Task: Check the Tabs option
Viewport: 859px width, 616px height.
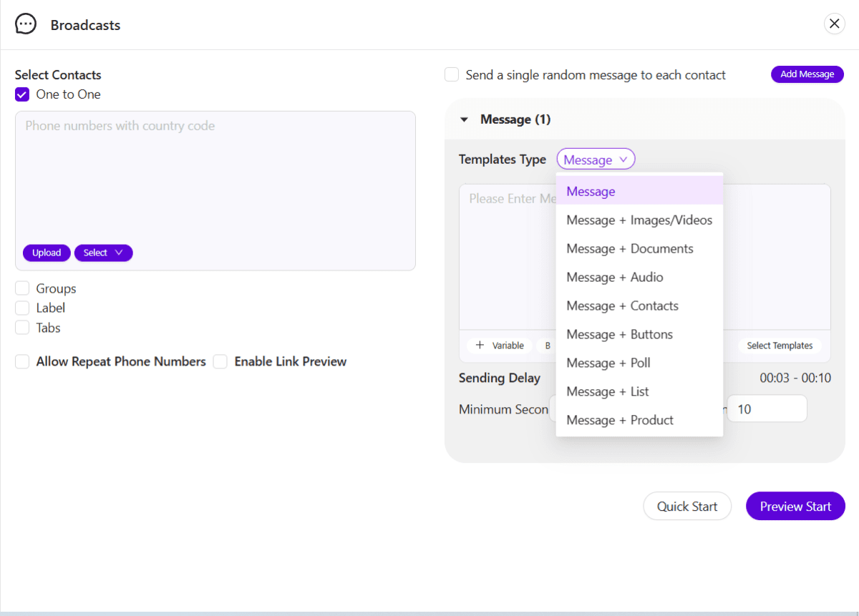Action: [22, 328]
